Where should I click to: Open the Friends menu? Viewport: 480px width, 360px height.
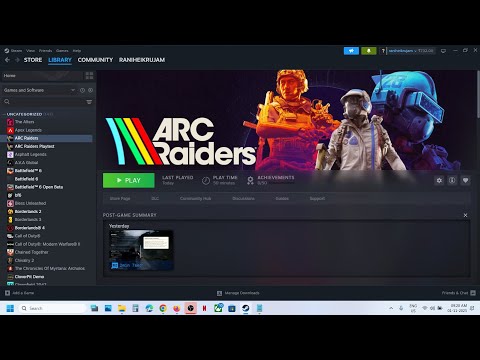pos(45,51)
